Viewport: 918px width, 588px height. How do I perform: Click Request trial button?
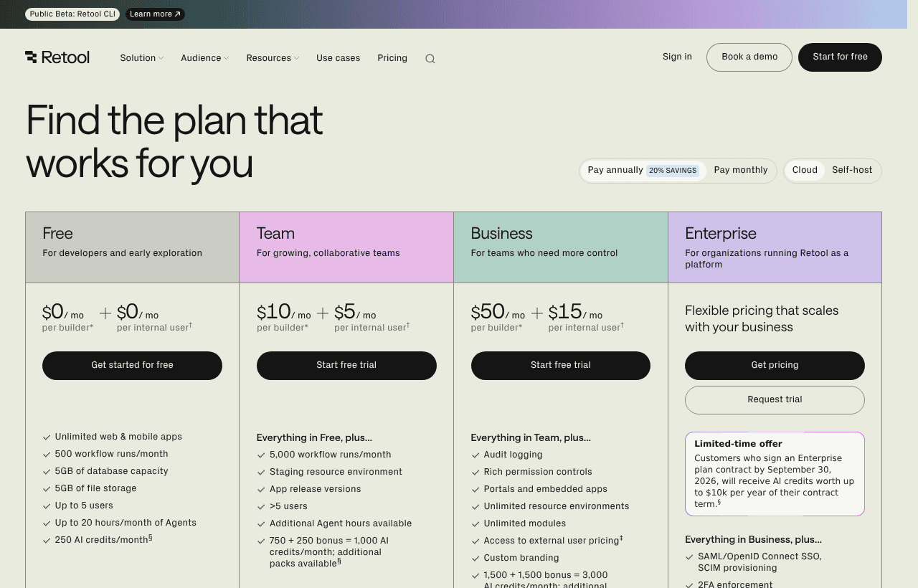click(x=775, y=400)
